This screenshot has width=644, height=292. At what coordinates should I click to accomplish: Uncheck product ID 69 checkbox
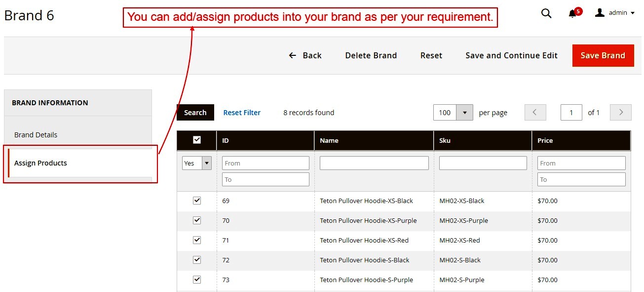coord(197,201)
